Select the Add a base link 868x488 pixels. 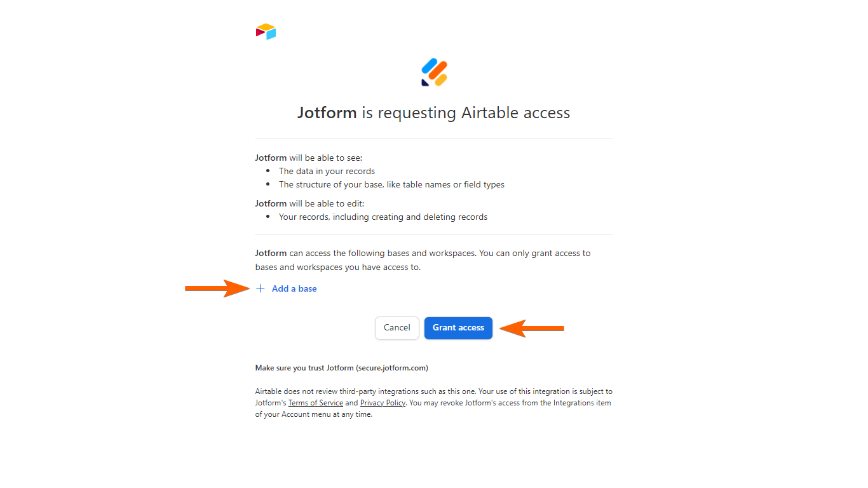[x=294, y=288]
